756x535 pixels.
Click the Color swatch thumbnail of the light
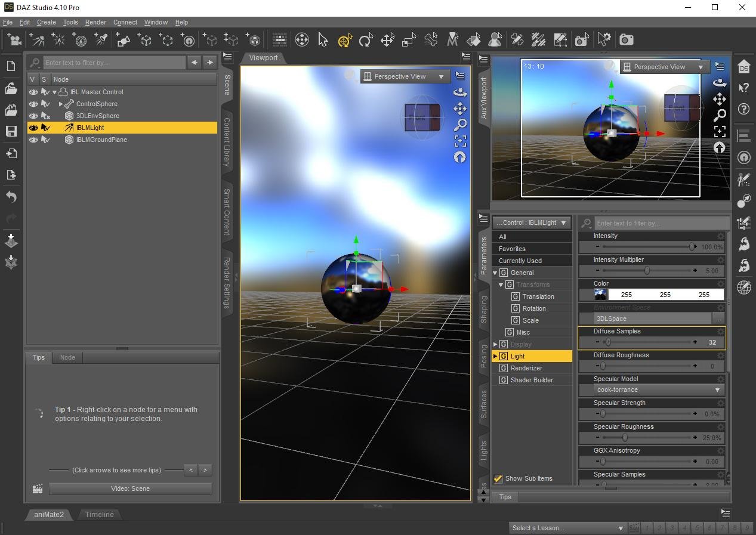(600, 295)
